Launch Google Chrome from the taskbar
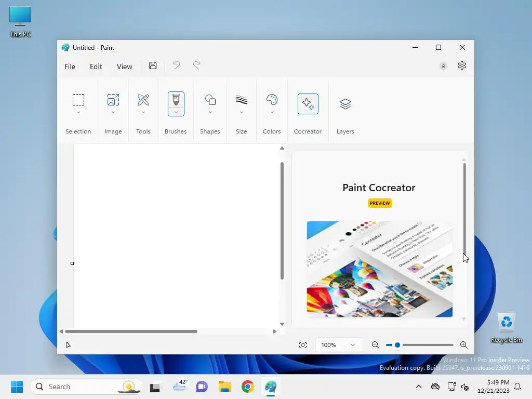This screenshot has height=399, width=532. [248, 387]
